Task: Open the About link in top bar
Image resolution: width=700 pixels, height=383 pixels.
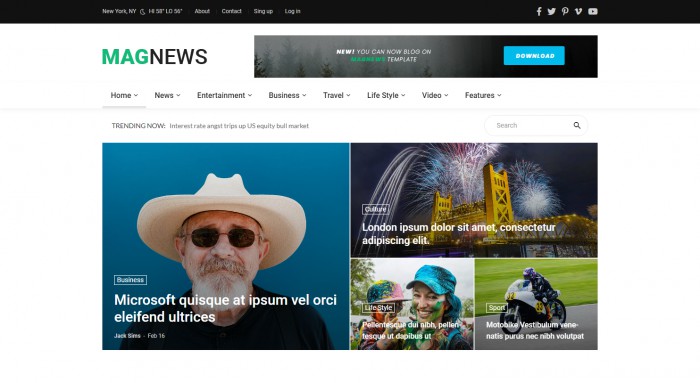Action: [x=202, y=11]
